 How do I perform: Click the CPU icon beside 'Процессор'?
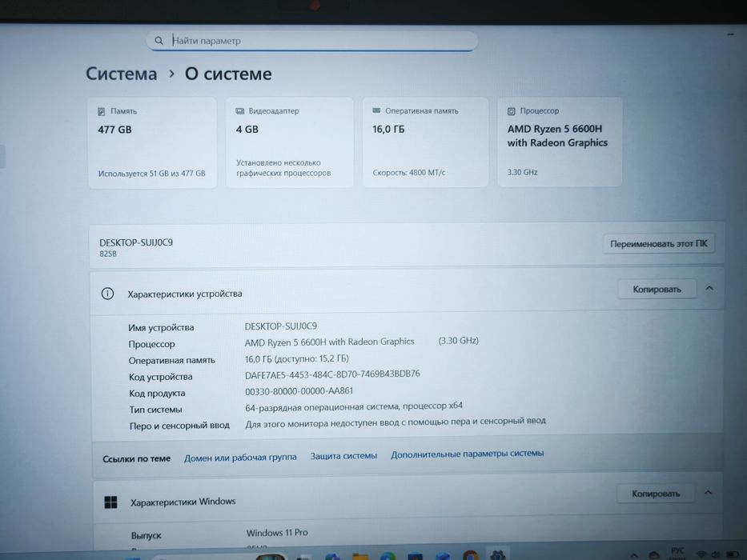click(x=511, y=111)
